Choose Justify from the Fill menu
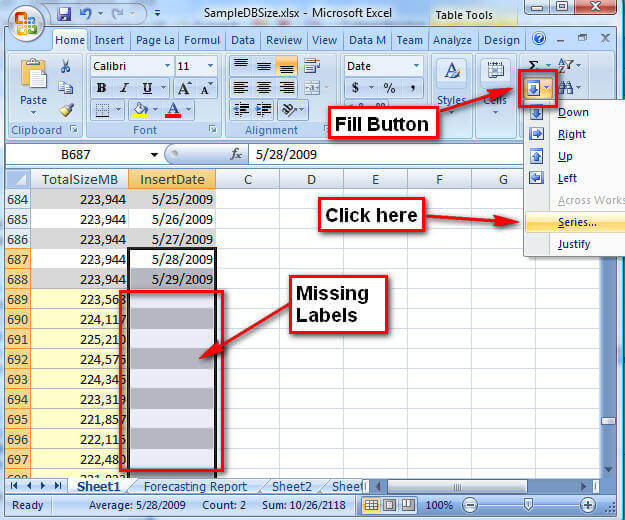This screenshot has width=625, height=520. tap(575, 244)
